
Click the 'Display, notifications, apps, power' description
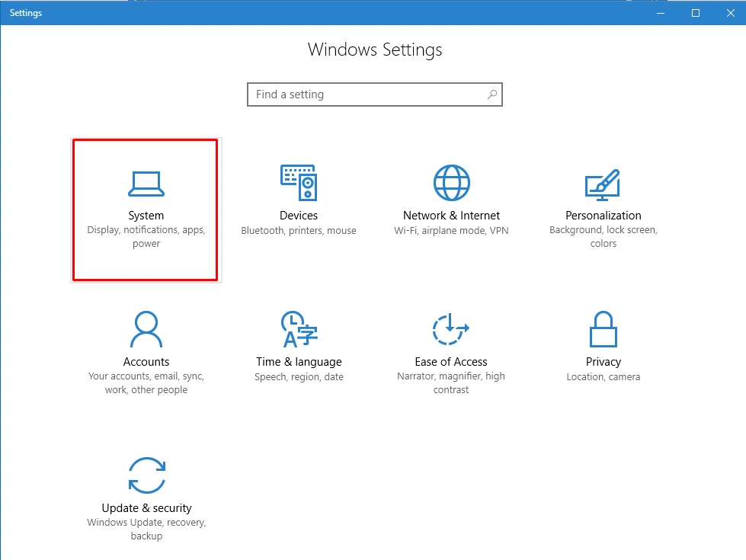pyautogui.click(x=146, y=236)
